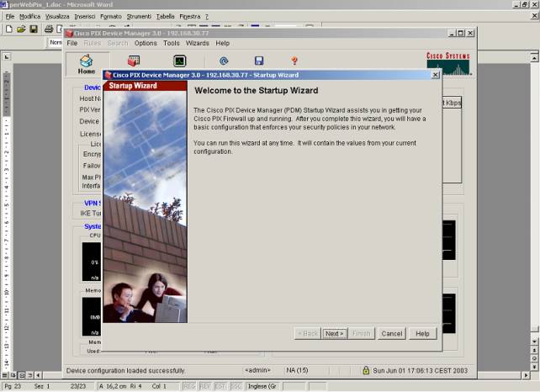
Task: Open the Monitoring screen icon in PDM toolbar
Action: (x=180, y=61)
